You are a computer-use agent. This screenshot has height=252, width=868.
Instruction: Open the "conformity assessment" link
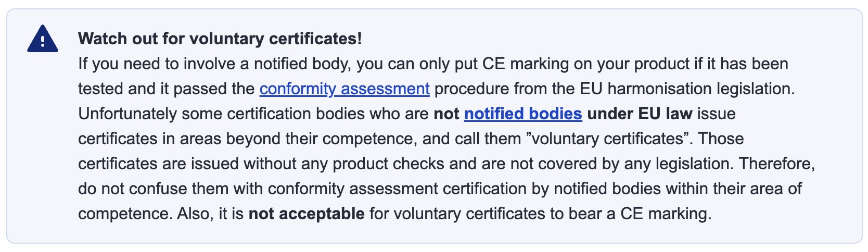[x=344, y=89]
